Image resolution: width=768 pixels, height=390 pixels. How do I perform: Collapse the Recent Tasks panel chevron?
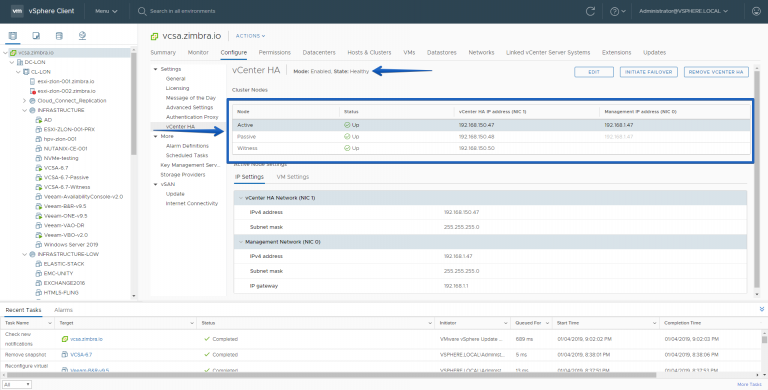(762, 309)
